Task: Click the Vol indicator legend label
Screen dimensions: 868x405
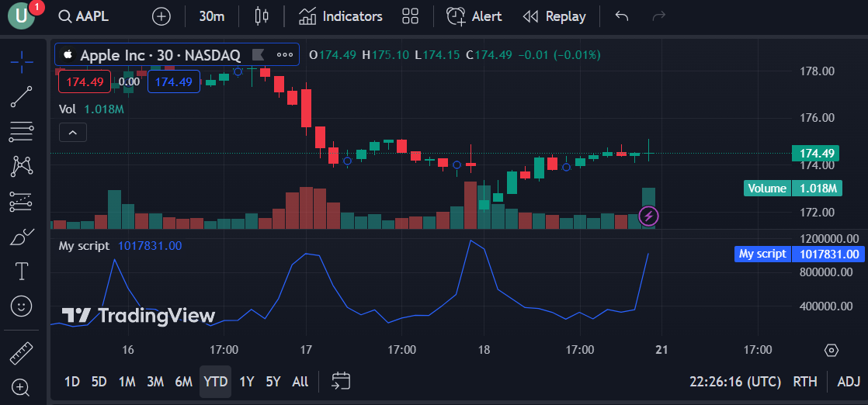Action: click(x=68, y=109)
